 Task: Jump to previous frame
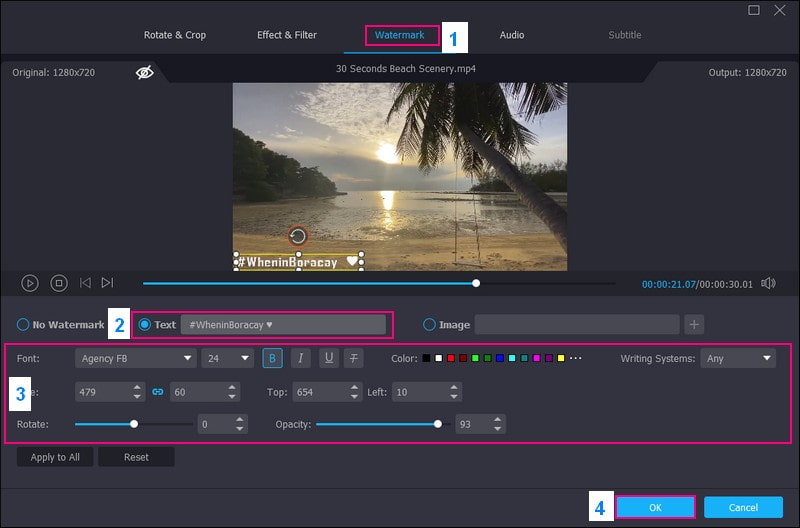pos(86,283)
